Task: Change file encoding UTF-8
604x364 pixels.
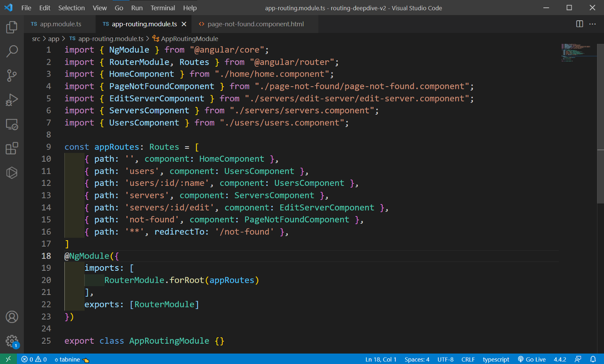Action: (446, 359)
